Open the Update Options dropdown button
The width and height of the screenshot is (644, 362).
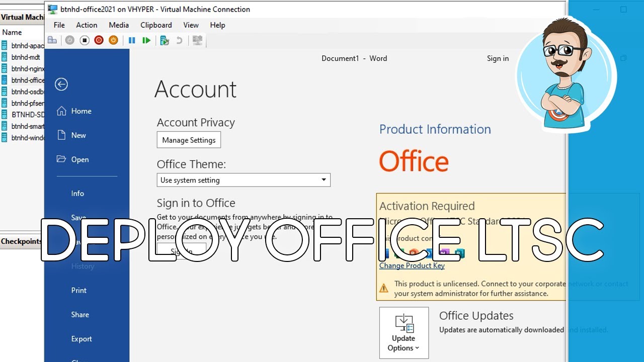pyautogui.click(x=404, y=333)
